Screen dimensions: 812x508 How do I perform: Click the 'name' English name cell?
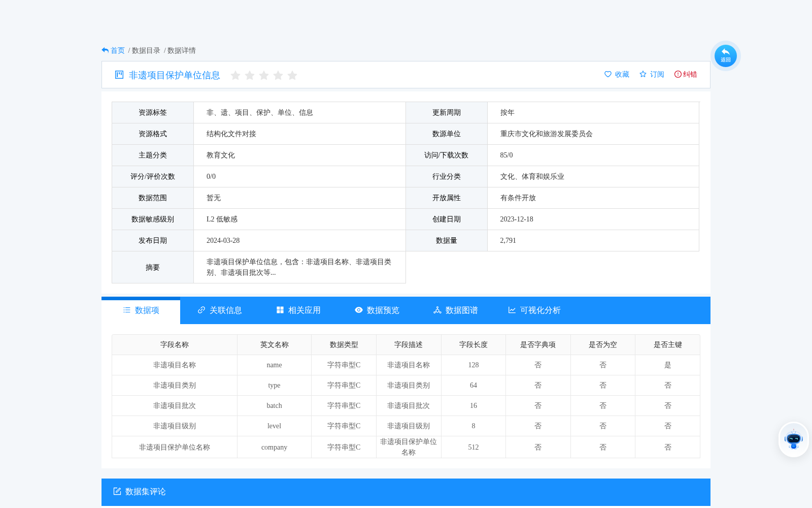275,365
